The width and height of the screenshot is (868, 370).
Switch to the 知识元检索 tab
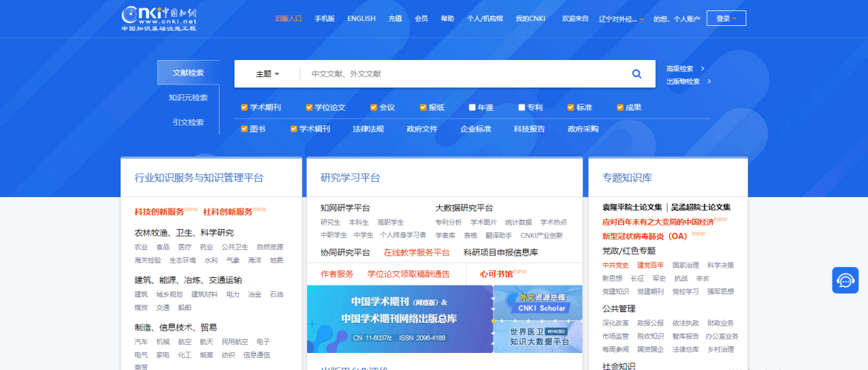(x=188, y=97)
